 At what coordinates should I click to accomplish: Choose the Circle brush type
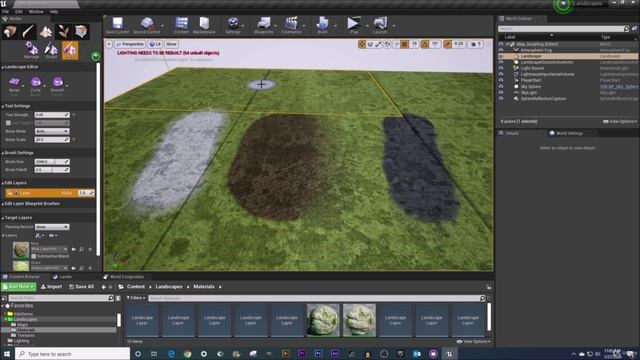click(36, 85)
